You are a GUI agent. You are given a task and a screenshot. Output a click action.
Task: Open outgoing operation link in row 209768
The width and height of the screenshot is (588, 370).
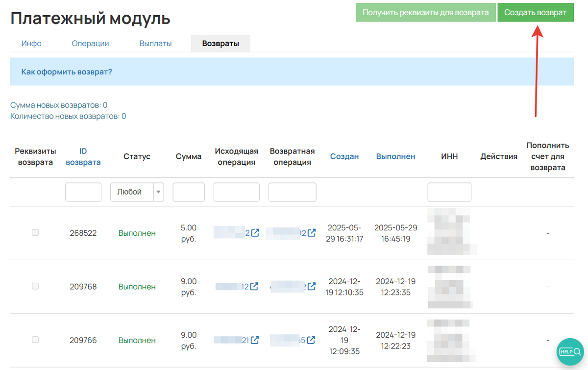point(254,287)
